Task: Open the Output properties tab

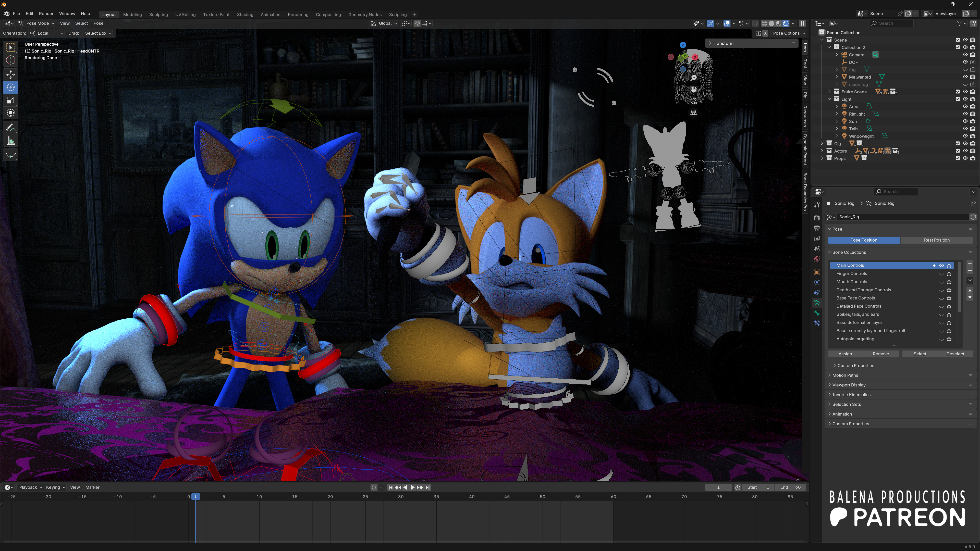Action: [x=817, y=228]
